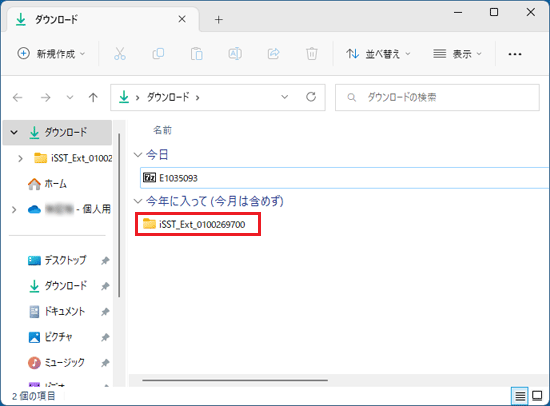
Task: Collapse ダウンロード node in navigation pane
Action: [14, 132]
